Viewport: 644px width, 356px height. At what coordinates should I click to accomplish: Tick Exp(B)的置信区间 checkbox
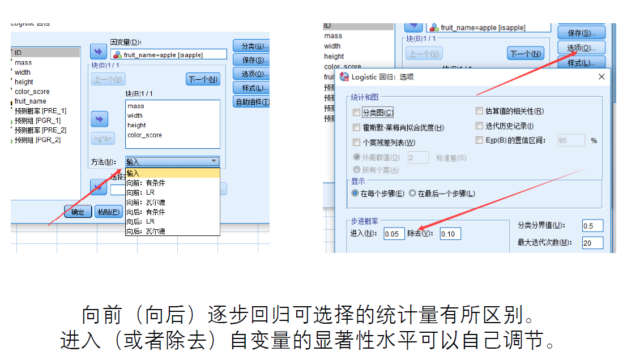click(x=479, y=140)
